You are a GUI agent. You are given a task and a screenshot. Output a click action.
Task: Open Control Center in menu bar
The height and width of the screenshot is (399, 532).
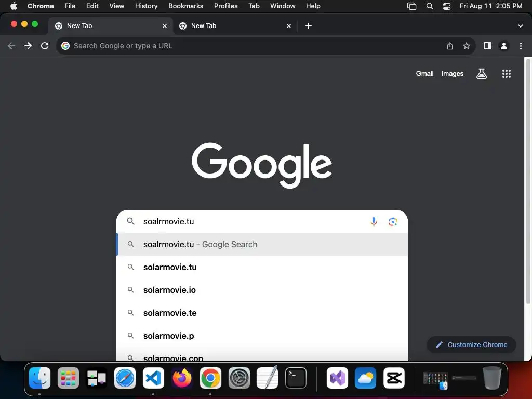[447, 6]
